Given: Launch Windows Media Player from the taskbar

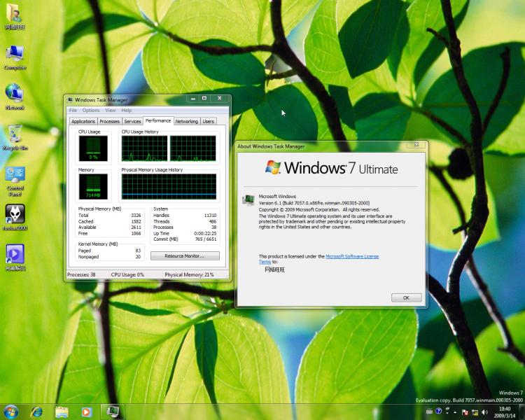Looking at the screenshot, I should [x=86, y=412].
